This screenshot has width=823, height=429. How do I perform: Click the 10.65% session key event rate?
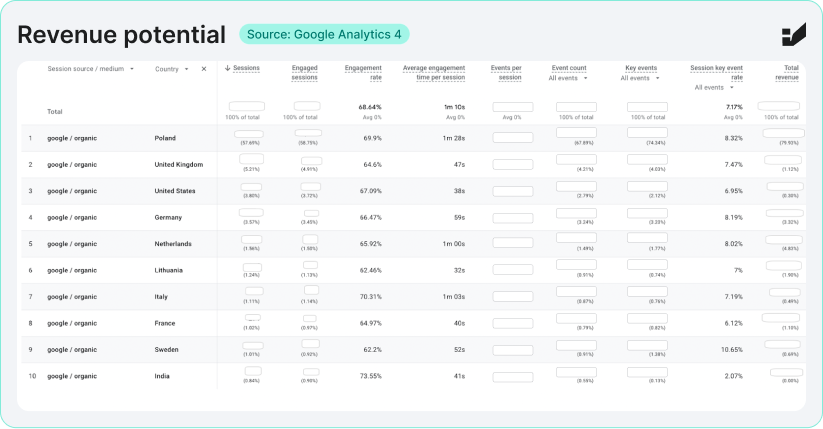(732, 350)
